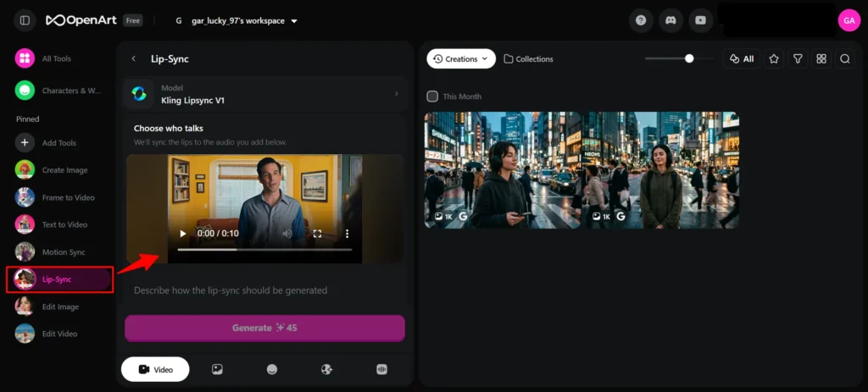The height and width of the screenshot is (392, 868).
Task: Collapse the sidebar panel icon
Action: pos(25,20)
